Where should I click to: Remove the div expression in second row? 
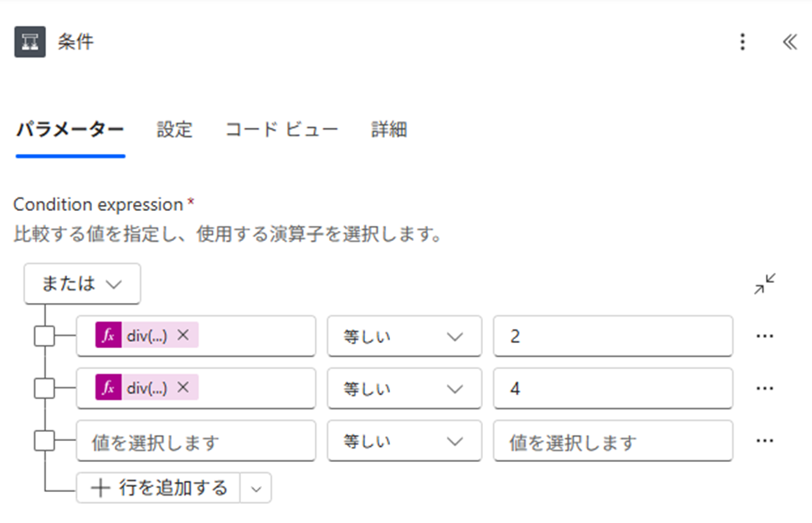[183, 387]
